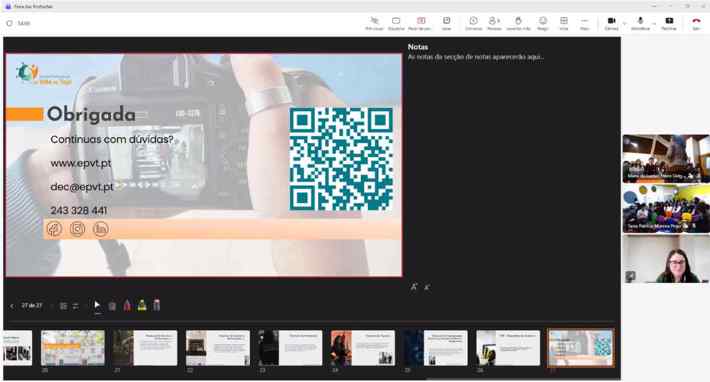Image resolution: width=710 pixels, height=382 pixels.
Task: Click the phone number 243 328 441
Action: [x=79, y=210]
